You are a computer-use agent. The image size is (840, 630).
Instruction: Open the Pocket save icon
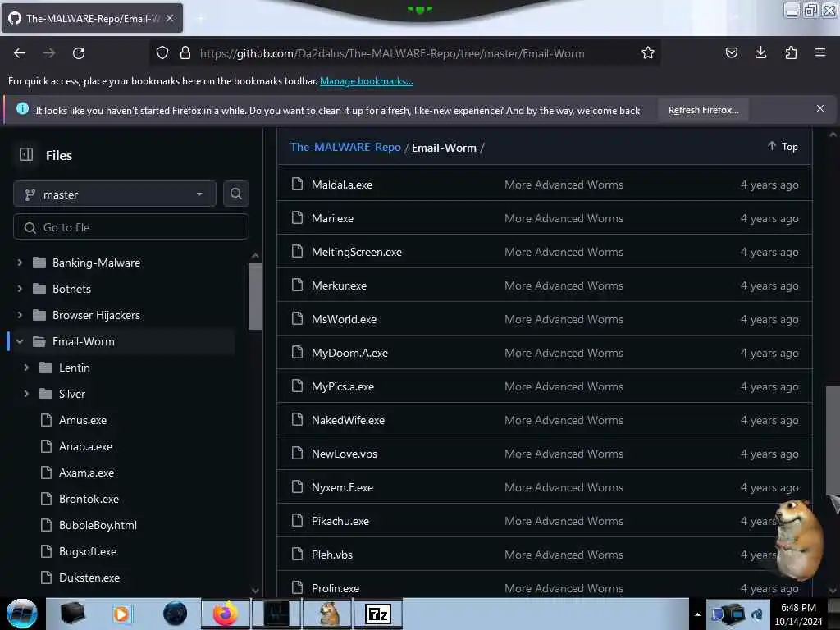tap(731, 53)
